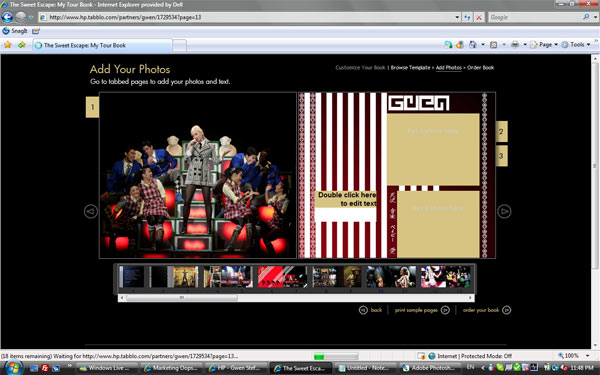Click the Browse Template breadcrumb link
The height and width of the screenshot is (375, 600).
pyautogui.click(x=410, y=68)
